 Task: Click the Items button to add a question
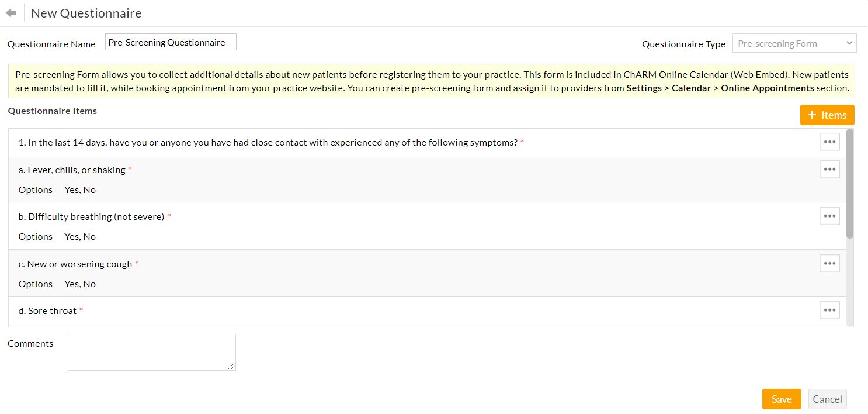point(827,115)
